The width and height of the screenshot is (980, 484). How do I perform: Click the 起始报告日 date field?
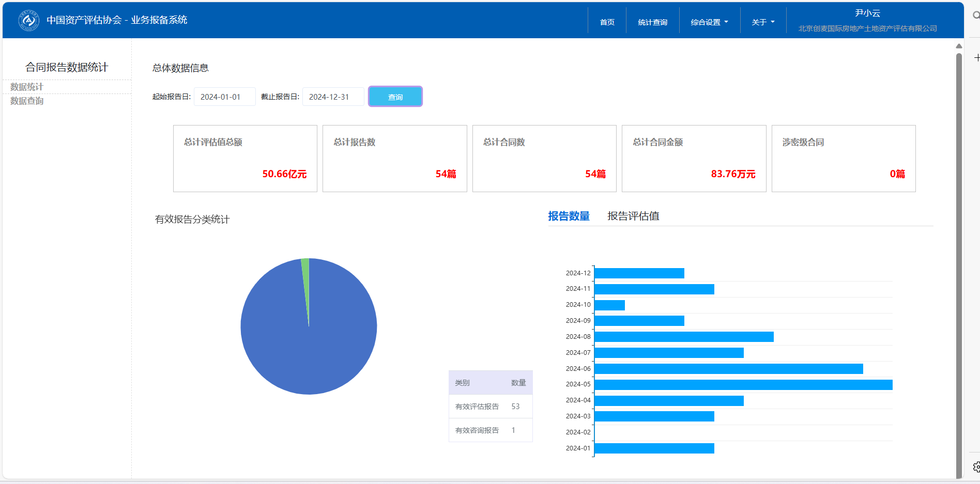point(224,97)
